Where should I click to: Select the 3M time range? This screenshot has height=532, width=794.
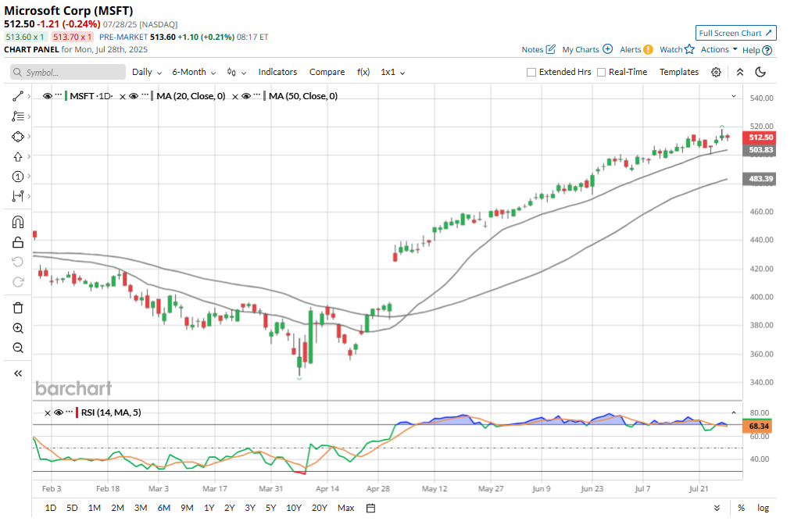(141, 509)
